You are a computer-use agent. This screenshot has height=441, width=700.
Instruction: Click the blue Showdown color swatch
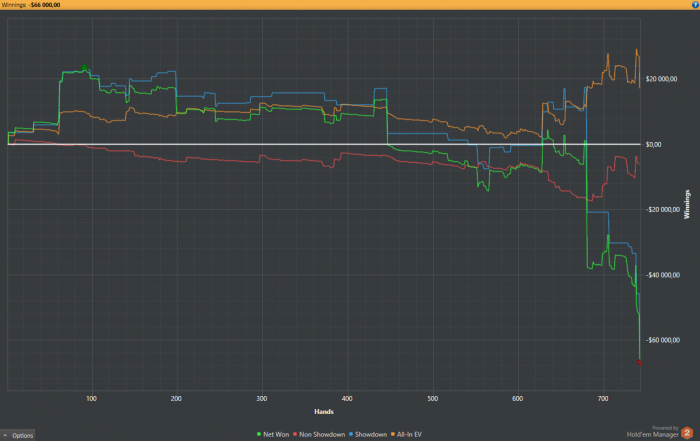pyautogui.click(x=351, y=434)
